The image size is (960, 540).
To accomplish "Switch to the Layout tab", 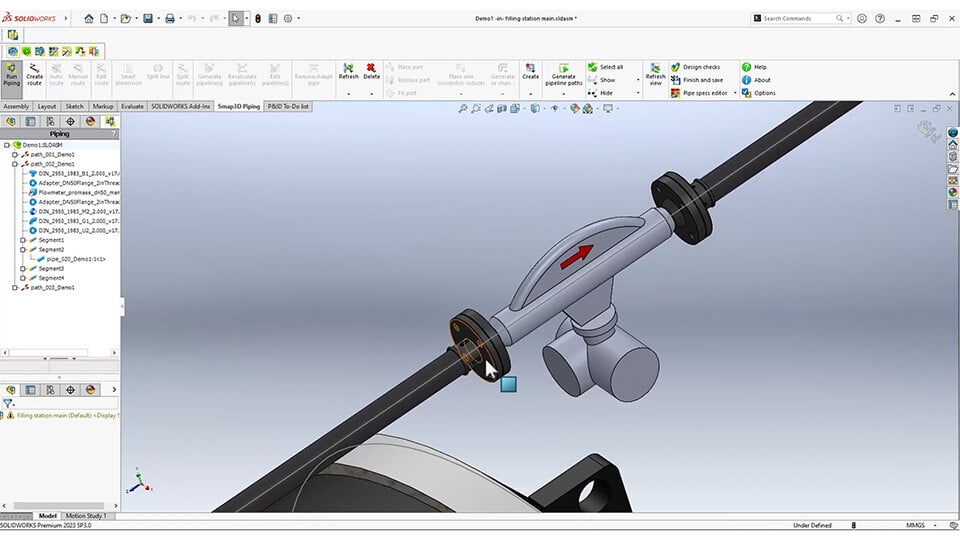I will (47, 107).
